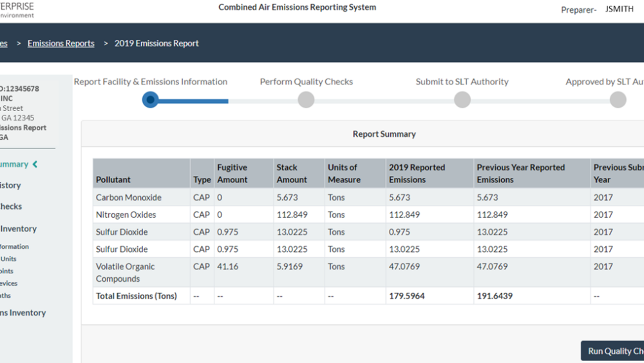Click the Pollutant column header
The height and width of the screenshot is (363, 644).
tap(113, 180)
